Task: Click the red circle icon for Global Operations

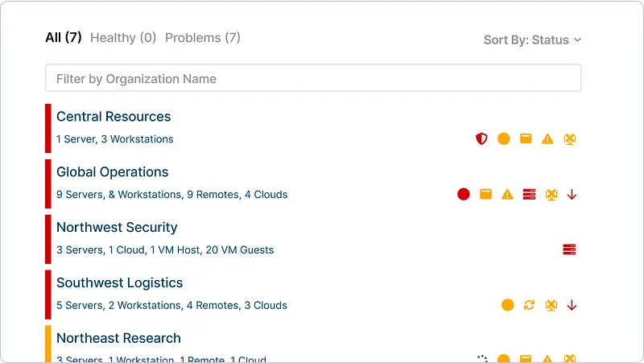Action: tap(464, 194)
